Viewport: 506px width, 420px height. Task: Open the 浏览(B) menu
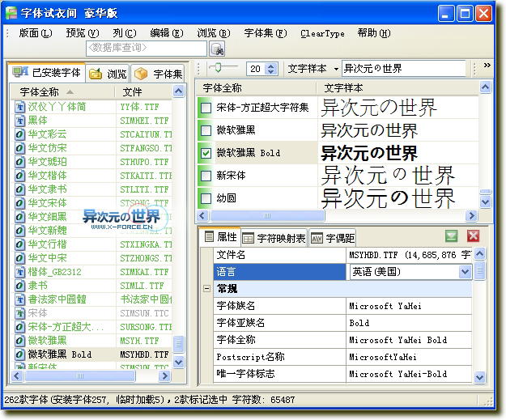(x=214, y=33)
